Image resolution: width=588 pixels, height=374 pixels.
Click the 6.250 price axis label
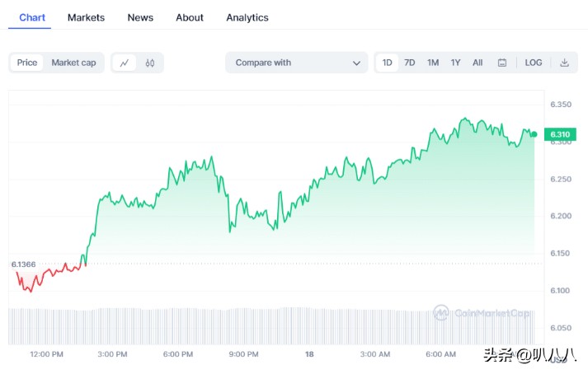coord(561,179)
